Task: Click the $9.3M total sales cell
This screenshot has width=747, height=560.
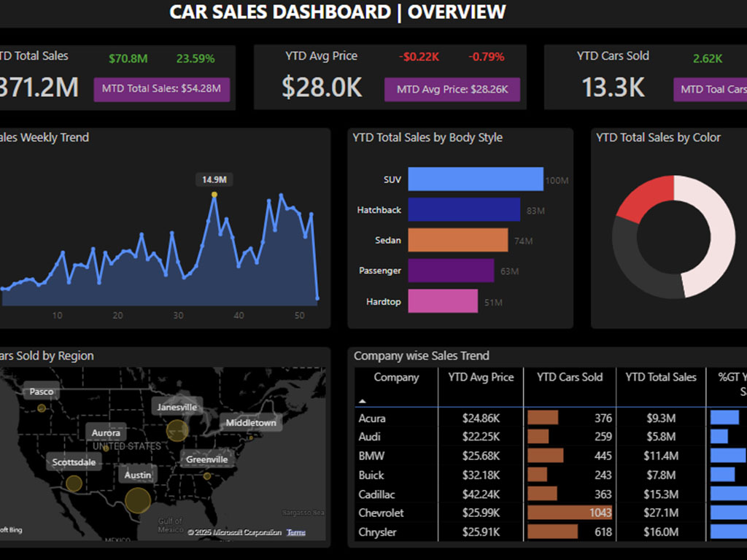Action: (x=661, y=418)
